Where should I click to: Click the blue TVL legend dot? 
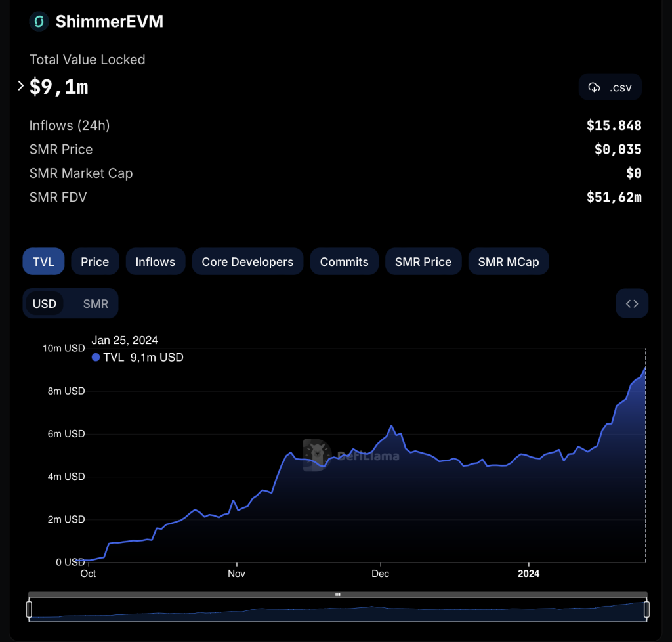(96, 358)
